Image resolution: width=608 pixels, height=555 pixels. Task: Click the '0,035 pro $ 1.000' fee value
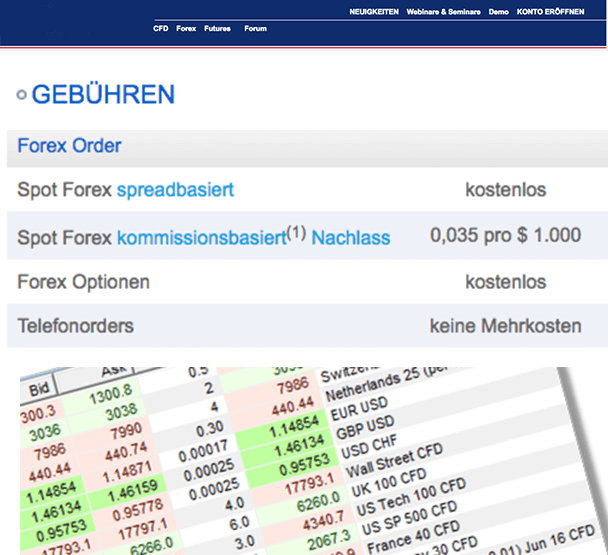click(505, 235)
